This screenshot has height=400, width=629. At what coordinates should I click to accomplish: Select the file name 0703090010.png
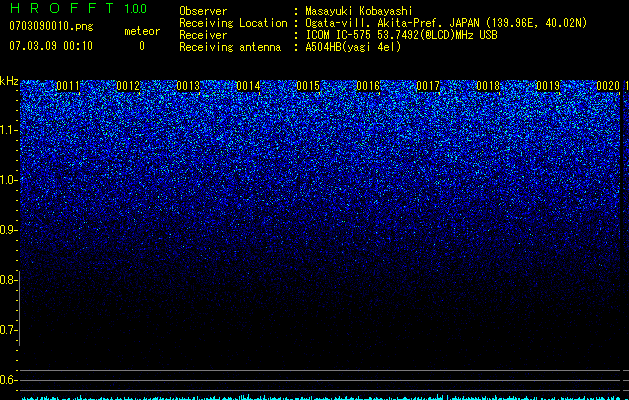tap(51, 26)
